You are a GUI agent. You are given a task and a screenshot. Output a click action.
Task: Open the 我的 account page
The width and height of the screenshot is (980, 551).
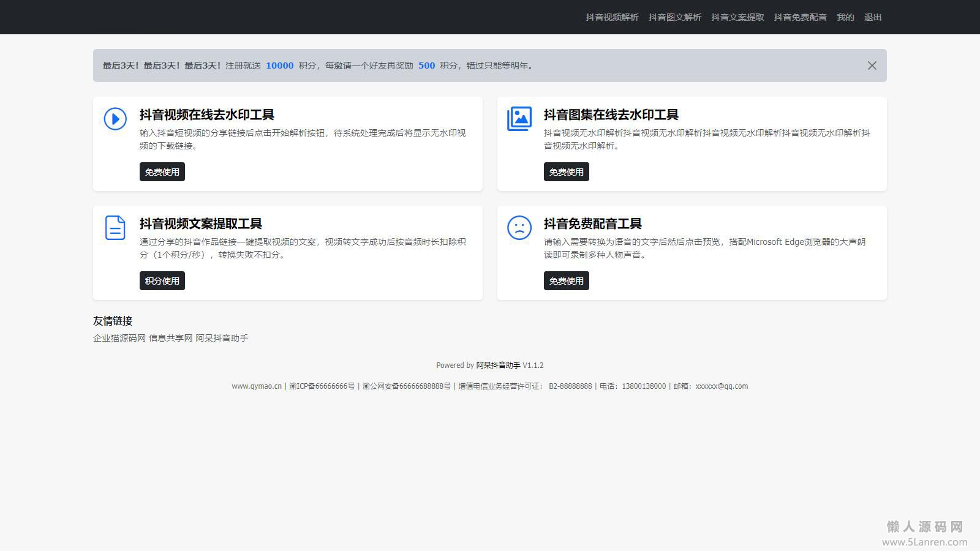point(845,17)
